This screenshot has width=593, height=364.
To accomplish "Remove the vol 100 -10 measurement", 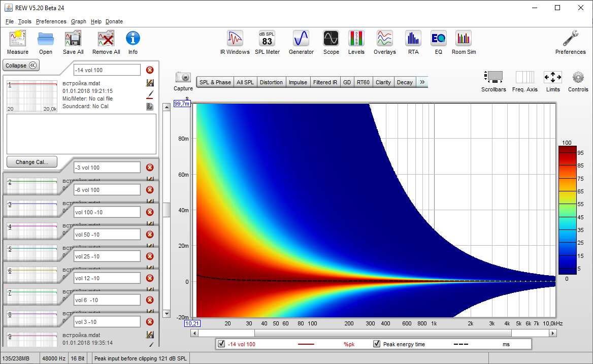I will (x=150, y=212).
